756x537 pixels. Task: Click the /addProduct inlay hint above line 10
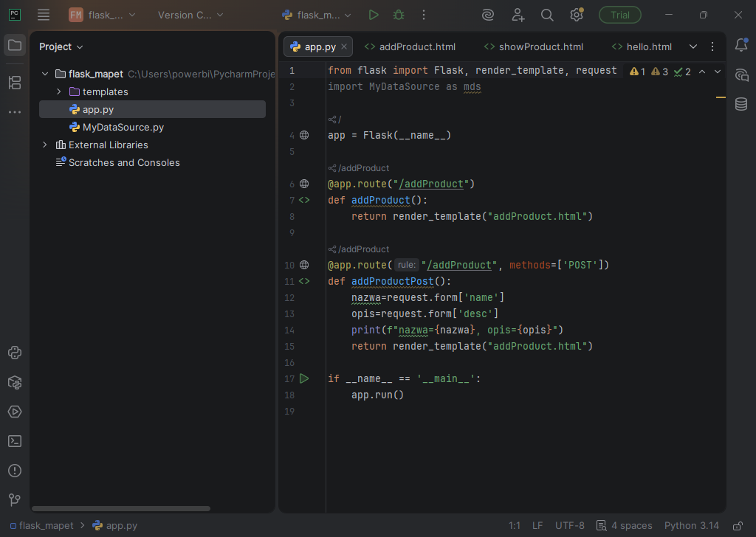point(359,249)
